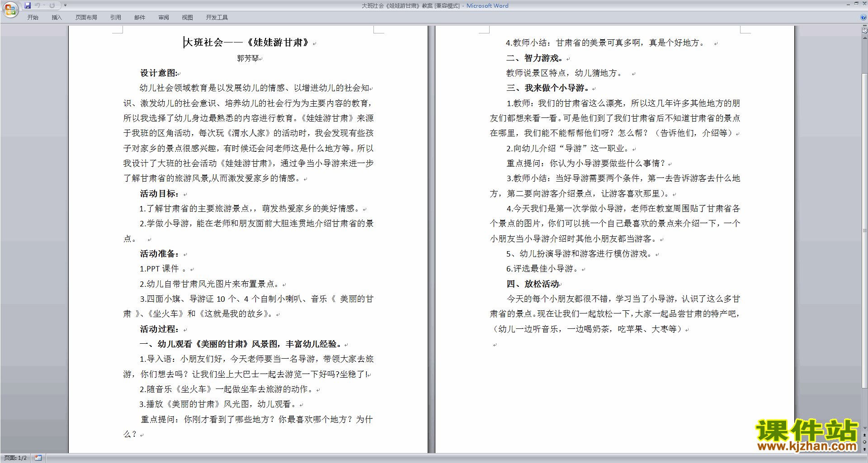Click the vertical scrollbar up arrow
The height and width of the screenshot is (463, 868).
tap(864, 38)
